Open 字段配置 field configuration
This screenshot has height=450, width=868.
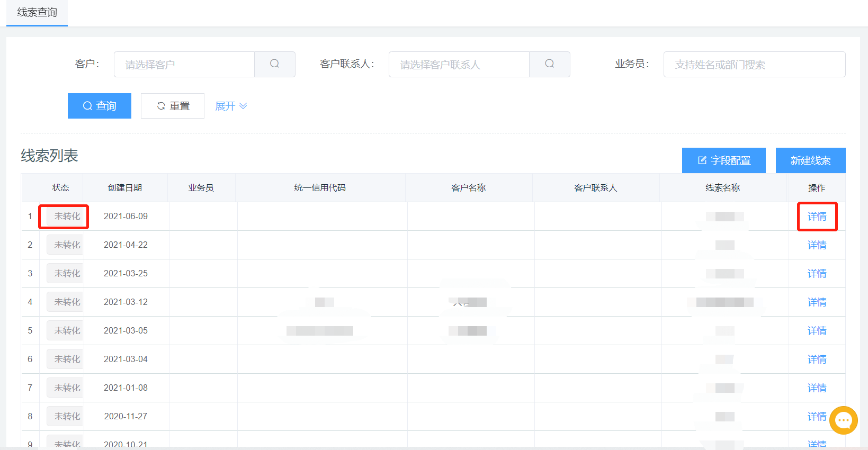pyautogui.click(x=723, y=160)
